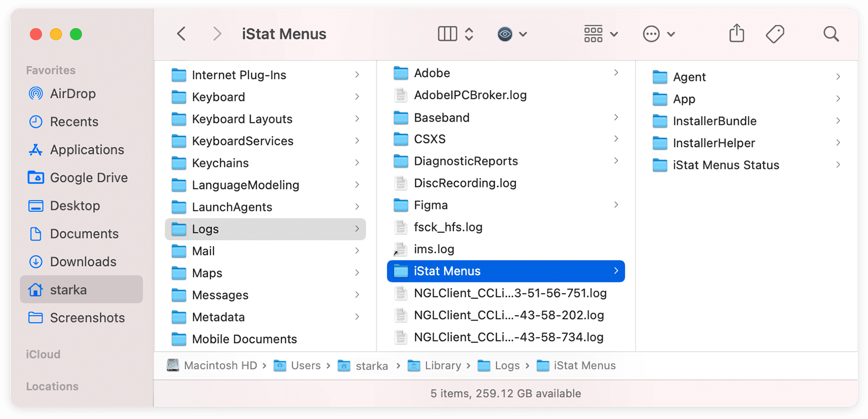Open Recents in the sidebar

tap(81, 122)
